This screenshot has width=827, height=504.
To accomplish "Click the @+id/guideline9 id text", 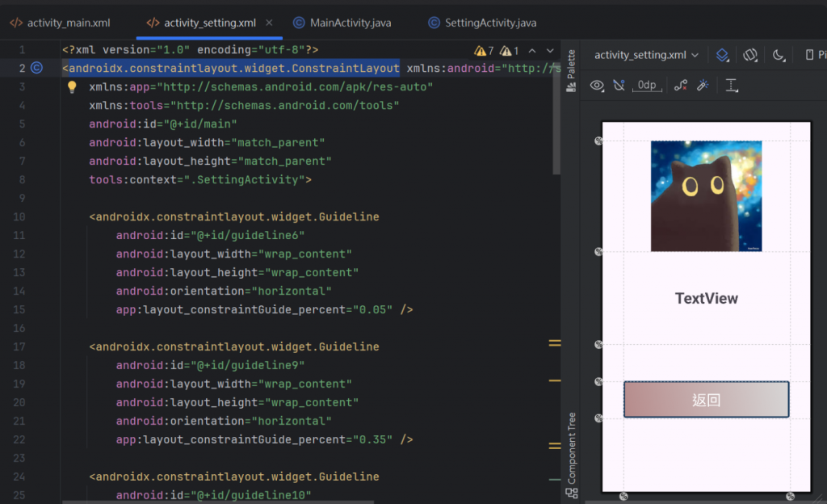I will pos(247,365).
